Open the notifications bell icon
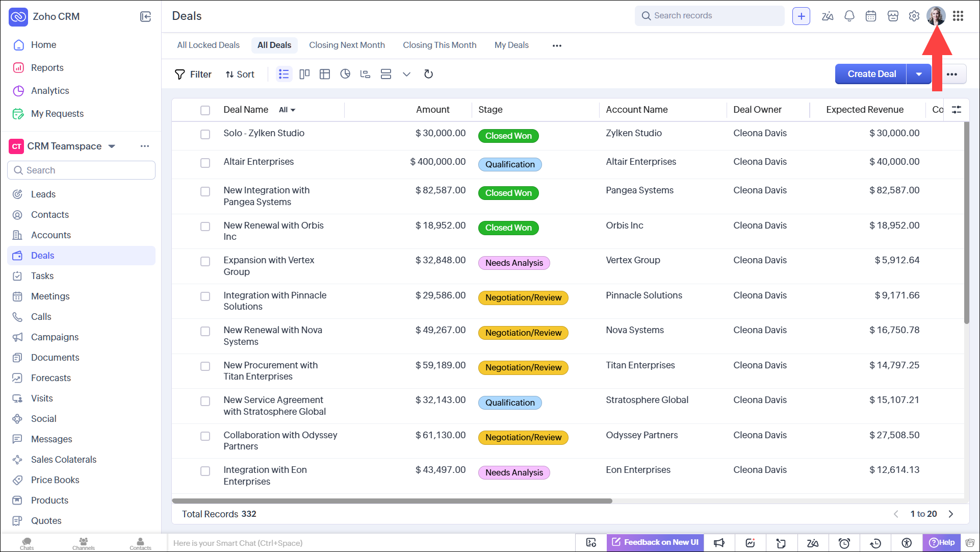This screenshot has height=552, width=980. point(849,16)
